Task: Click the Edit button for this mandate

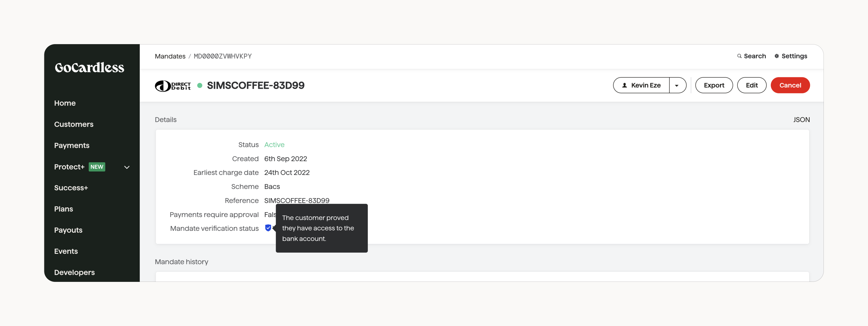Action: [x=751, y=85]
